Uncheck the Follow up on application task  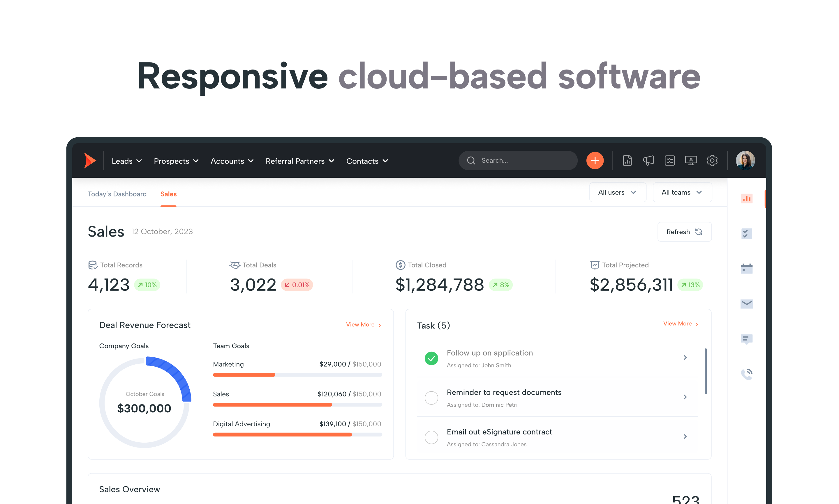[x=431, y=358]
